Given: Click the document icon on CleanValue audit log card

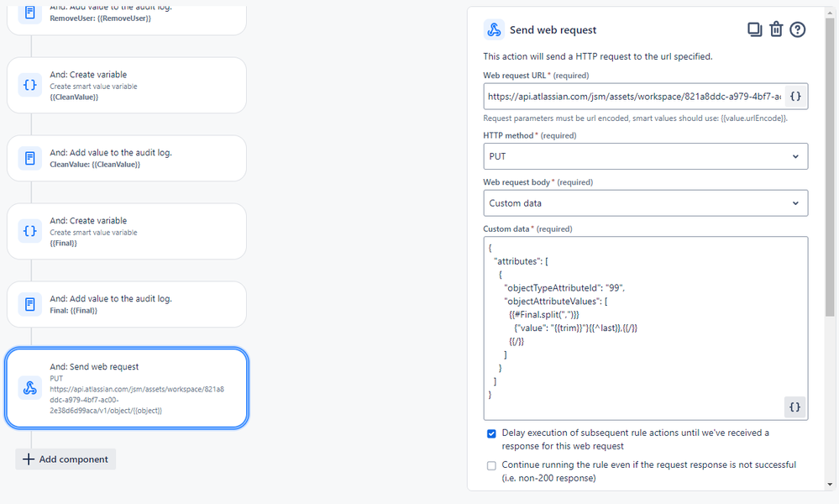Looking at the screenshot, I should coord(30,158).
